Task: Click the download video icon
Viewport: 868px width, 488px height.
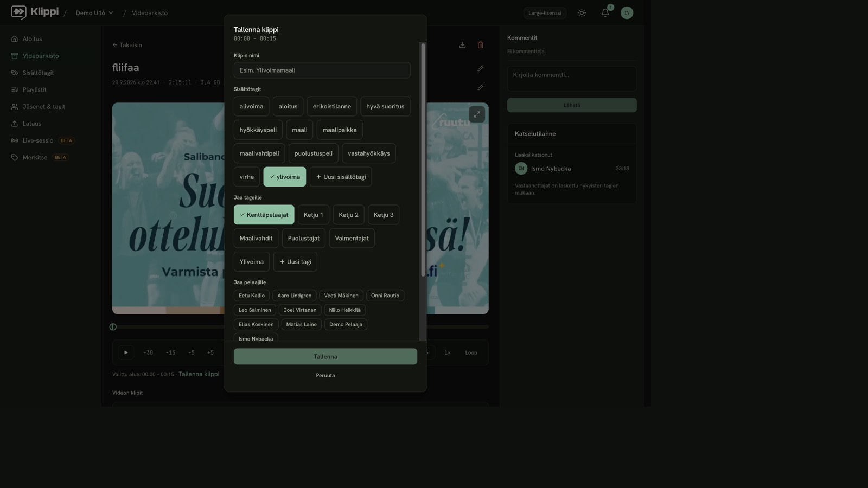Action: click(x=462, y=45)
